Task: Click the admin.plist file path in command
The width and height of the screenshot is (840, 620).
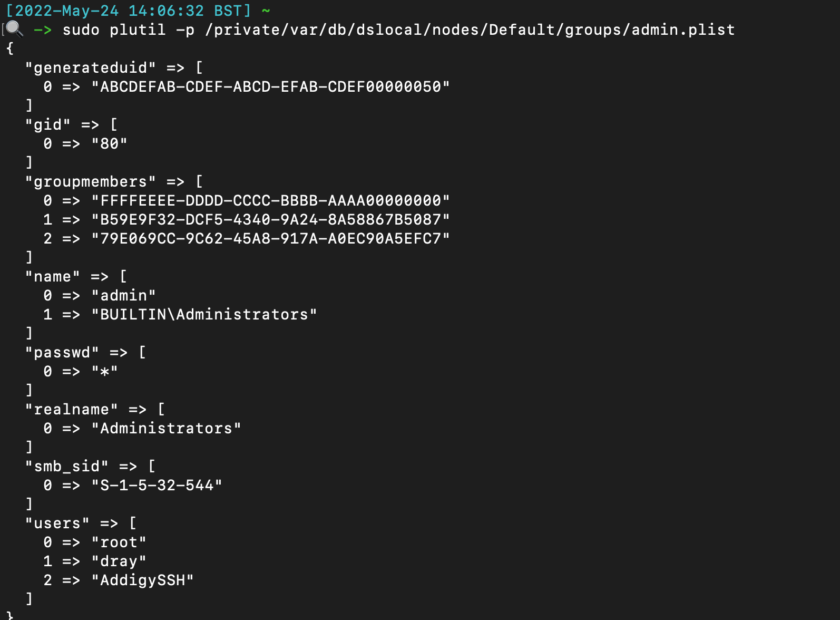Action: pyautogui.click(x=470, y=30)
